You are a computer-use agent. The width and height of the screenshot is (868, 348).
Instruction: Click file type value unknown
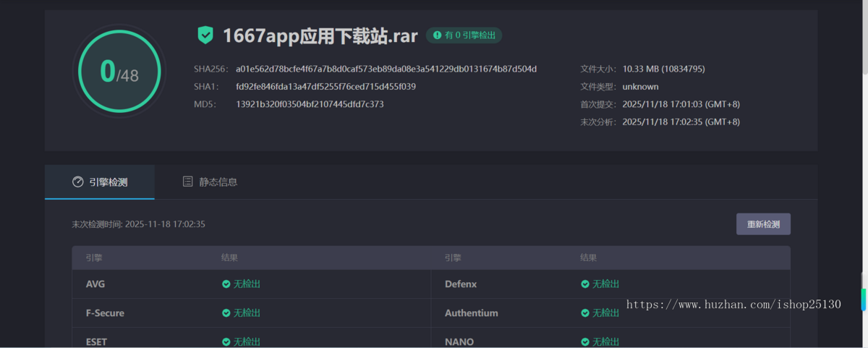tap(640, 86)
